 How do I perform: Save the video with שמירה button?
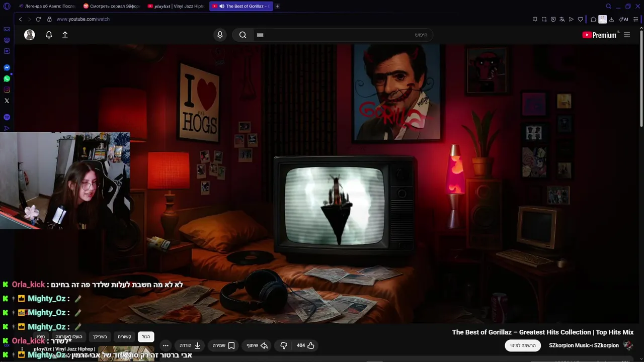click(x=223, y=345)
